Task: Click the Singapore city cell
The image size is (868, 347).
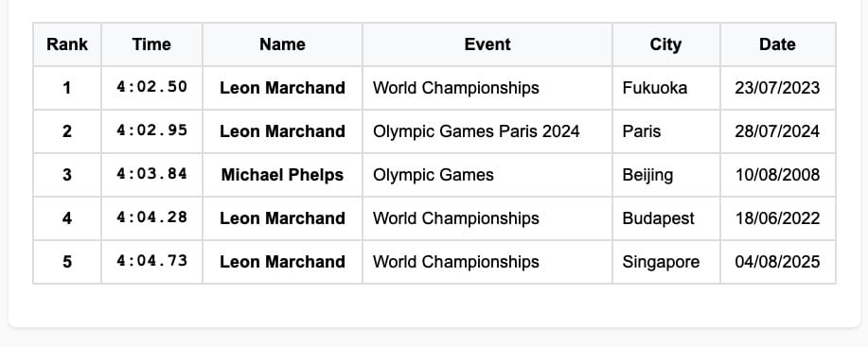Action: [666, 262]
